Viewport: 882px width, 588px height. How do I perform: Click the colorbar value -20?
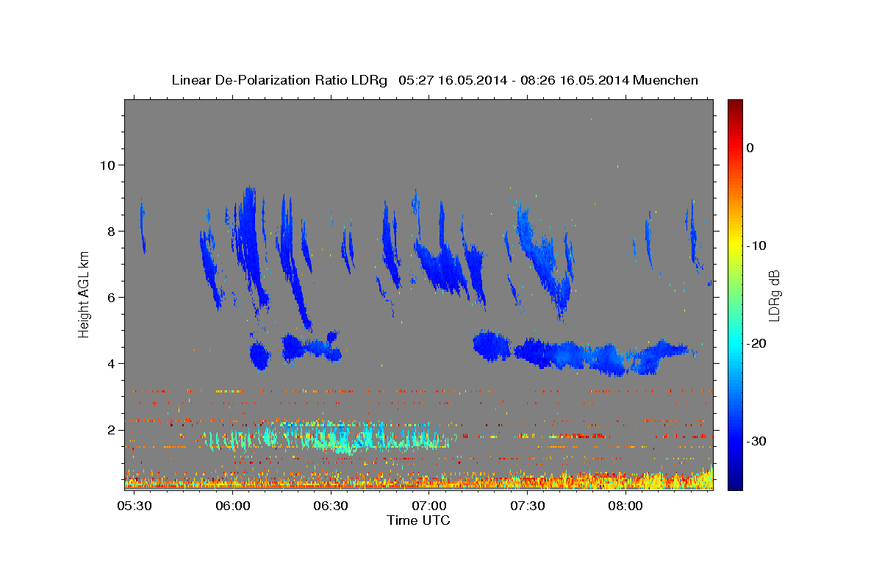756,343
